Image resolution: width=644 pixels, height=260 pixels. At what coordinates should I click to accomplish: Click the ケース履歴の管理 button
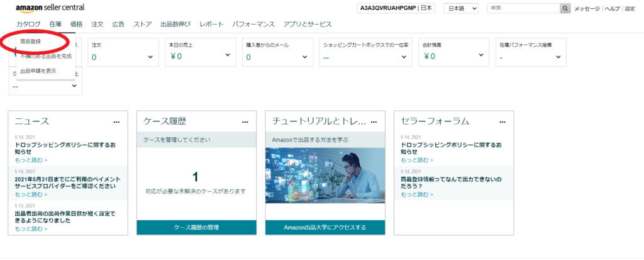(196, 227)
